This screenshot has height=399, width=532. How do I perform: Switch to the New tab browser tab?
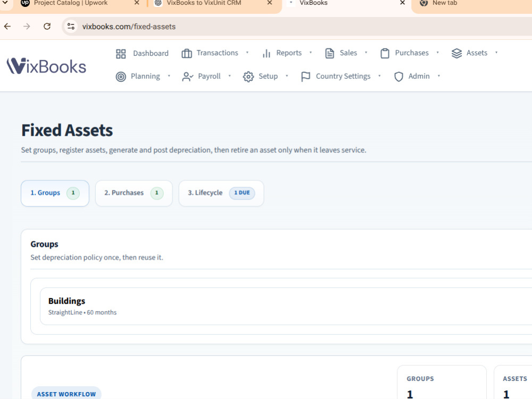pos(444,3)
